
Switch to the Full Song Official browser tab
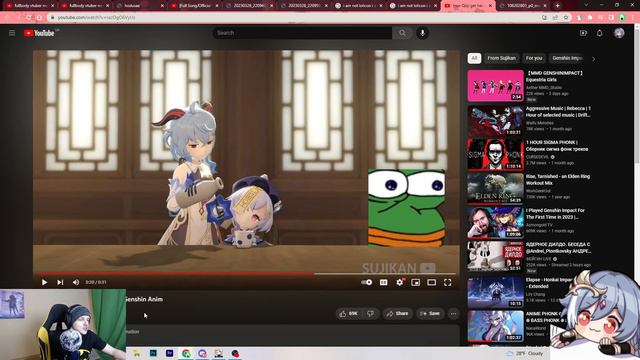pyautogui.click(x=195, y=6)
